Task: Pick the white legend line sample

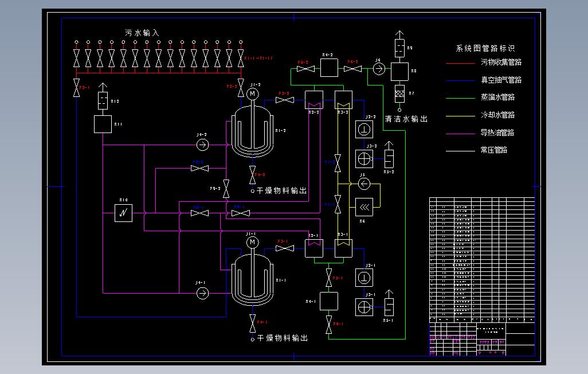Action: click(461, 151)
